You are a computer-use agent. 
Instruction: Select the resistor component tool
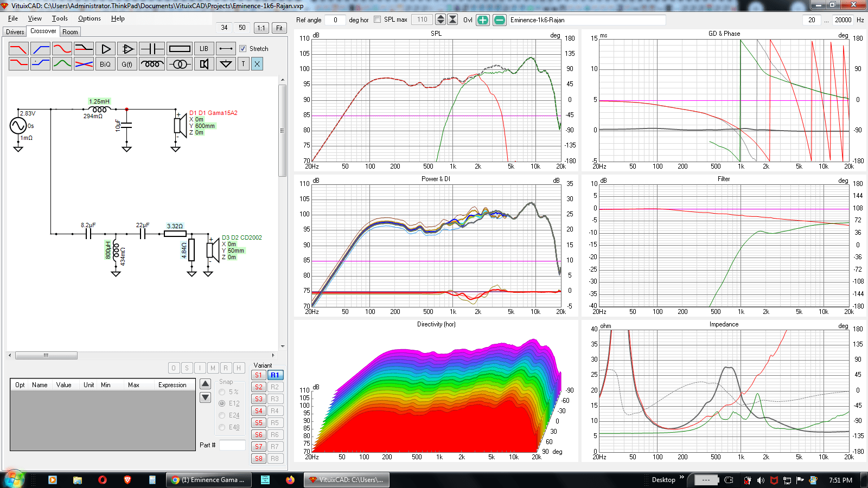180,49
